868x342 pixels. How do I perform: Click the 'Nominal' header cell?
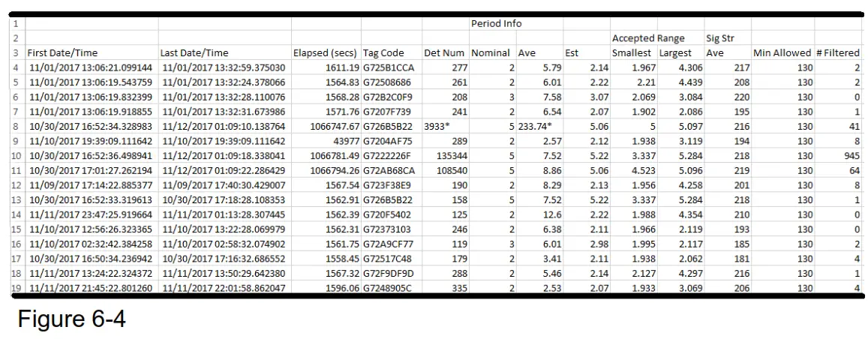click(x=493, y=52)
